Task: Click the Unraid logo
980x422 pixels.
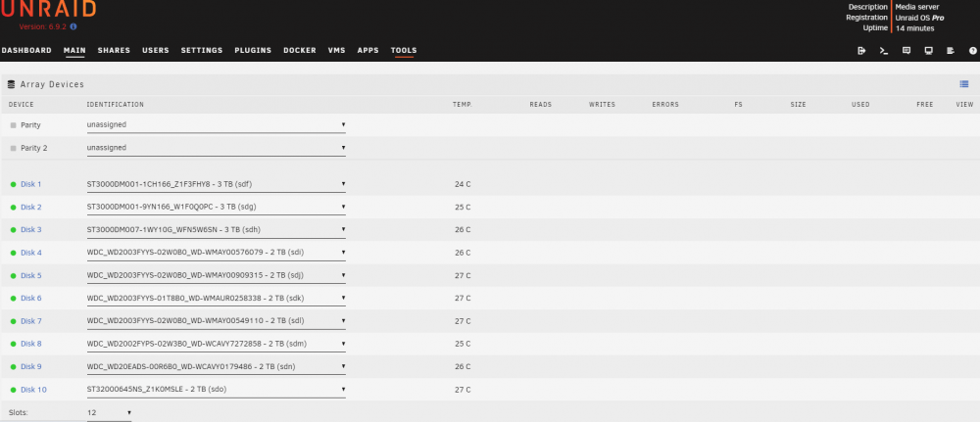Action: [48, 9]
